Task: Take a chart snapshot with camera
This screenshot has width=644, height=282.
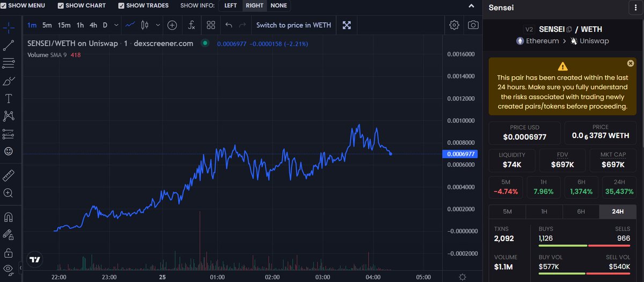Action: [x=473, y=25]
